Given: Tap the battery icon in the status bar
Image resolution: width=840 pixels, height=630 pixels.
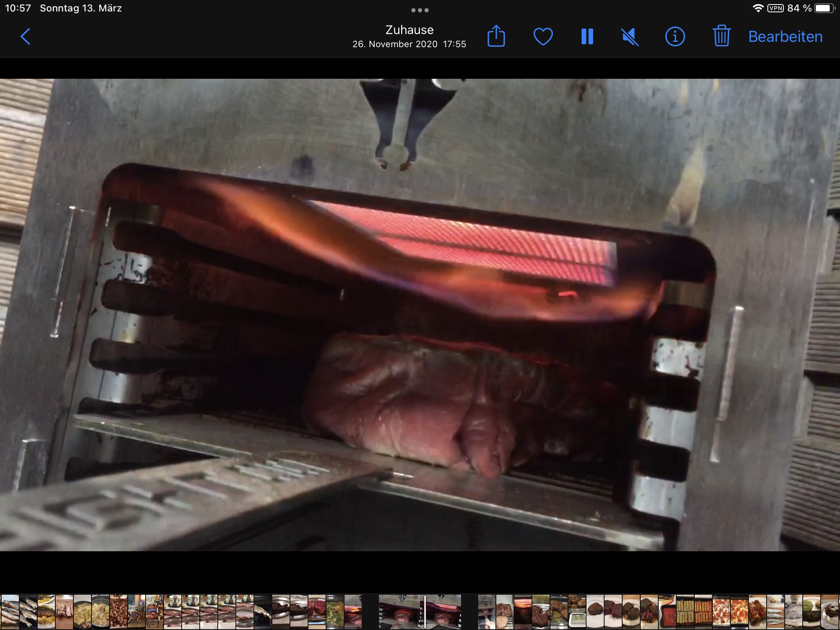Looking at the screenshot, I should (x=824, y=8).
